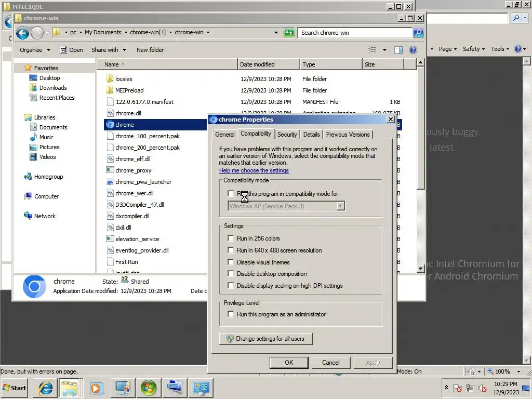
Task: Check Run in 640 x 480 screen resolution
Action: (231, 250)
